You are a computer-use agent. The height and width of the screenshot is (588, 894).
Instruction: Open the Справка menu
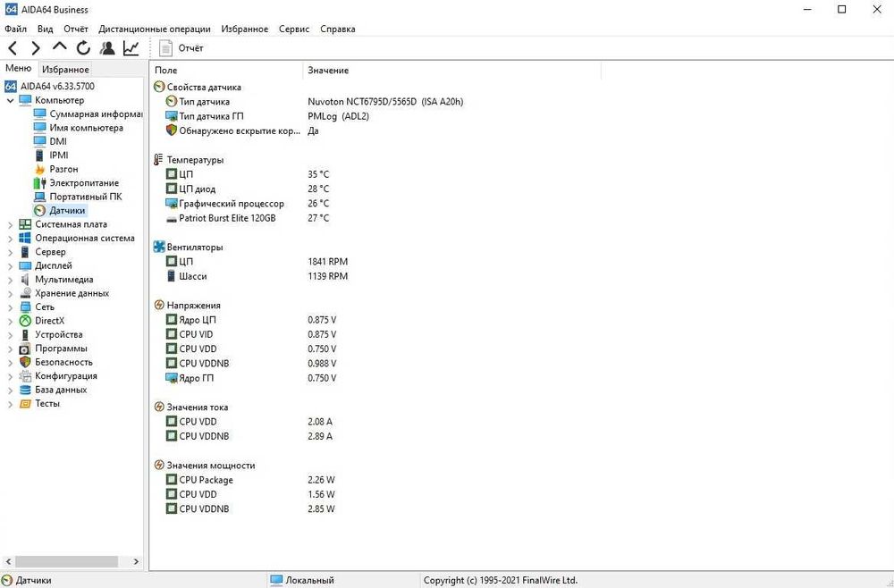tap(338, 29)
